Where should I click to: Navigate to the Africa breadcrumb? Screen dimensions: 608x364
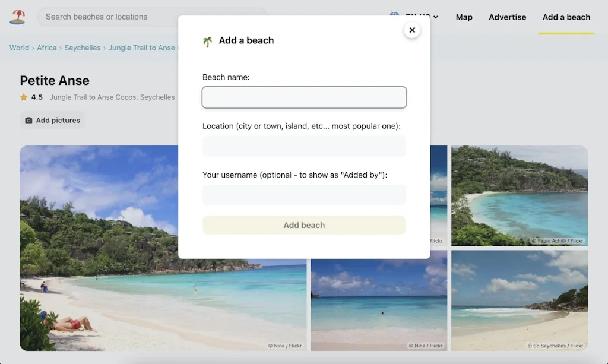click(x=46, y=48)
